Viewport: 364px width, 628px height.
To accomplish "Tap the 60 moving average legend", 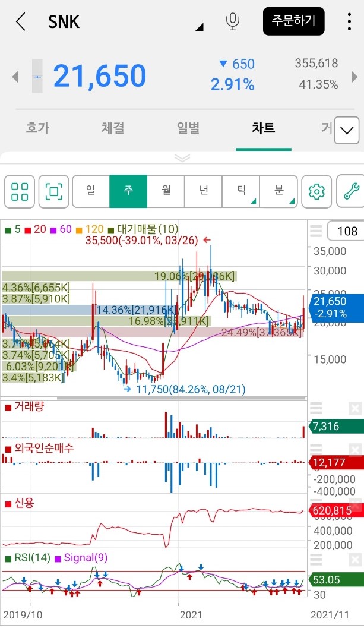I will (61, 229).
